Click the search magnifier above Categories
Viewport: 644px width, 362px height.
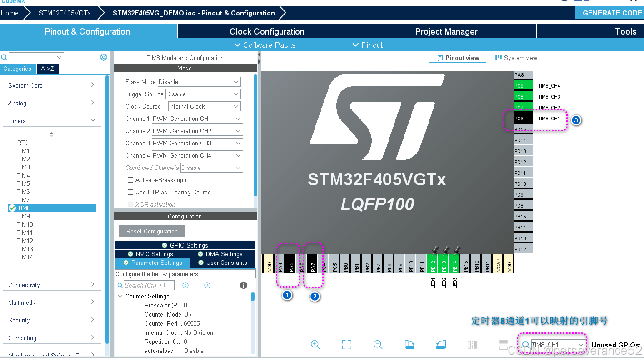click(x=4, y=57)
